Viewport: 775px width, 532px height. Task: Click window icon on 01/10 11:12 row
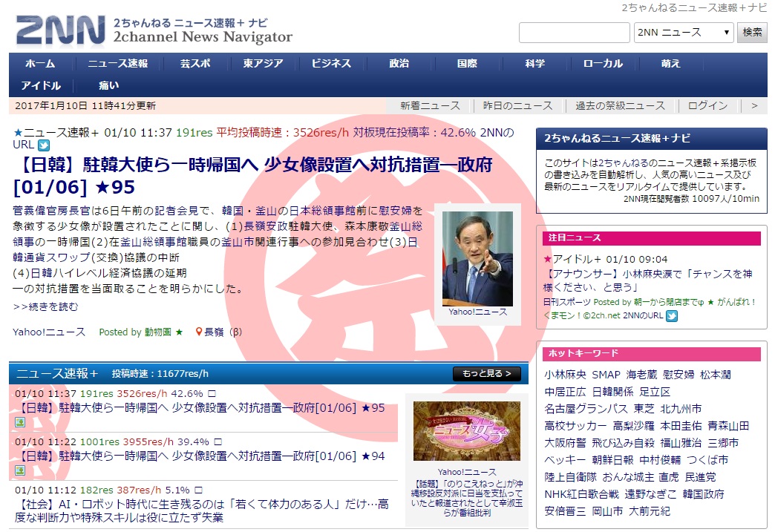[199, 490]
